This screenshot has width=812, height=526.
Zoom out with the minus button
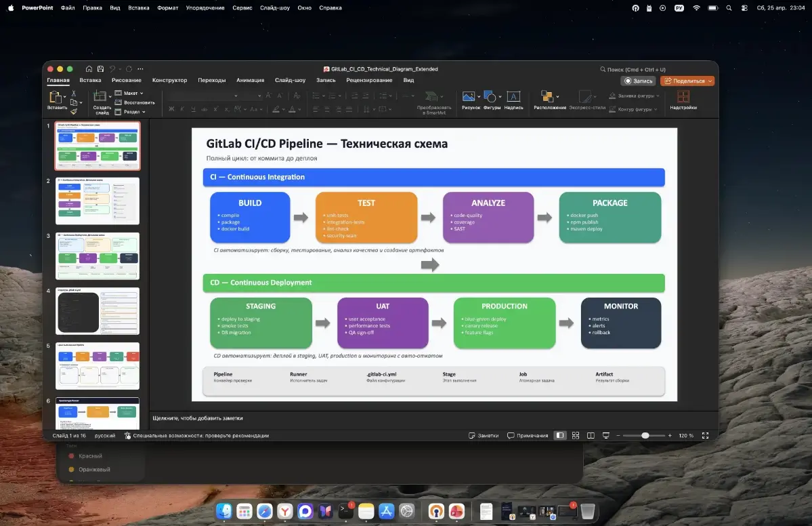click(x=618, y=436)
